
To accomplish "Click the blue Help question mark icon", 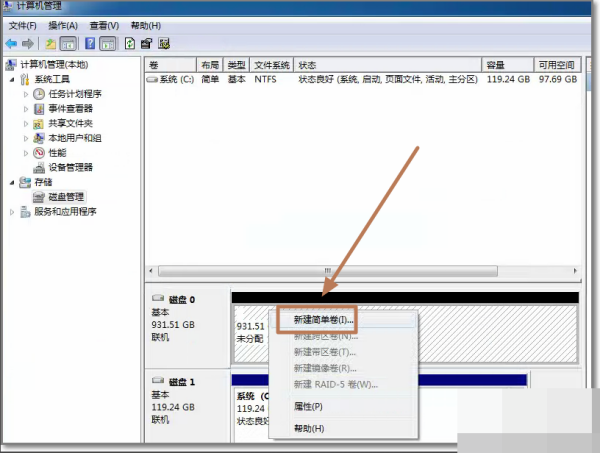I will coord(90,44).
